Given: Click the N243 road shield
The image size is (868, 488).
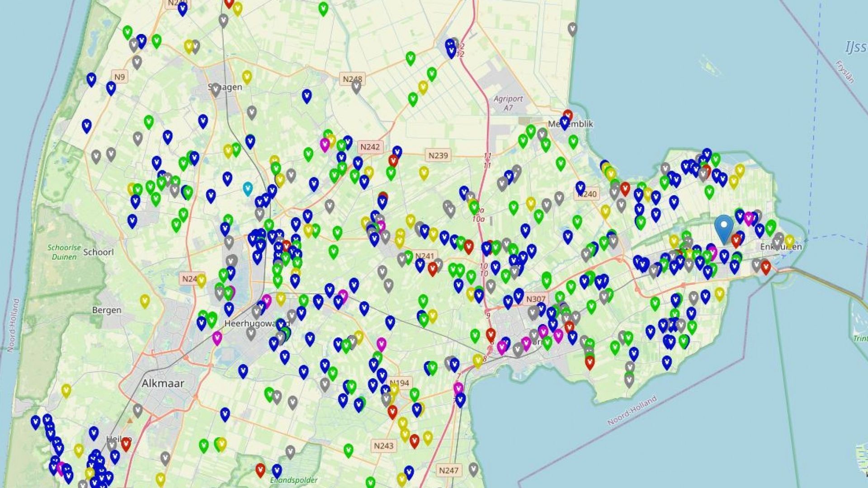Looking at the screenshot, I should (384, 446).
